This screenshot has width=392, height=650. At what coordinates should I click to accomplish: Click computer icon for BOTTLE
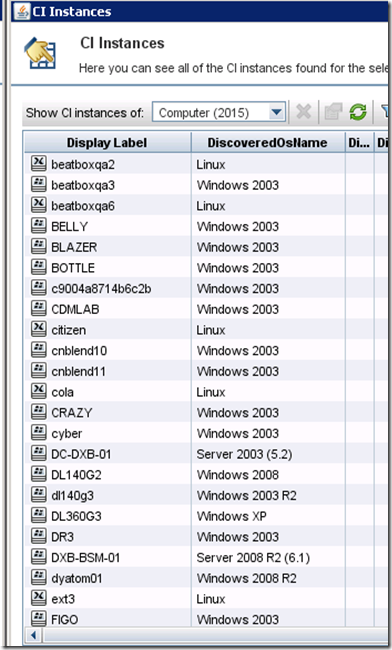point(39,267)
